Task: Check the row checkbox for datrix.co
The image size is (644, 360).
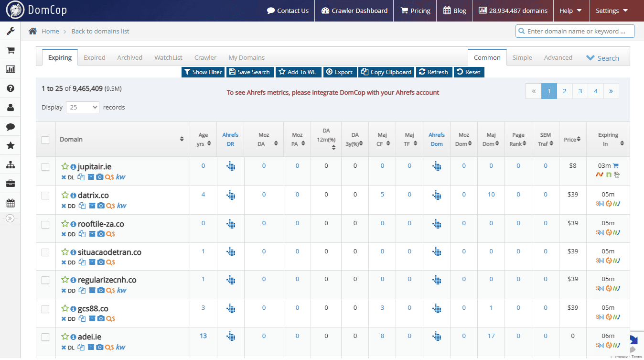Action: pos(45,194)
